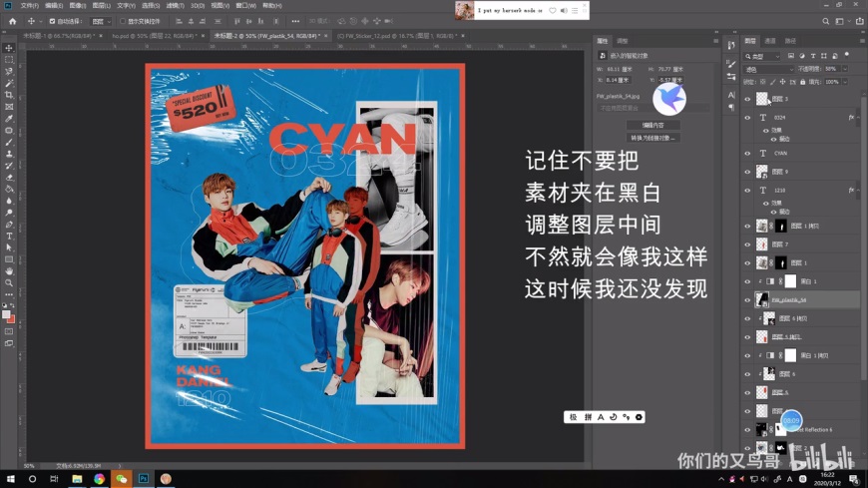Toggle the show transform controls checkbox
Viewport: 868px width, 488px height.
(x=123, y=21)
